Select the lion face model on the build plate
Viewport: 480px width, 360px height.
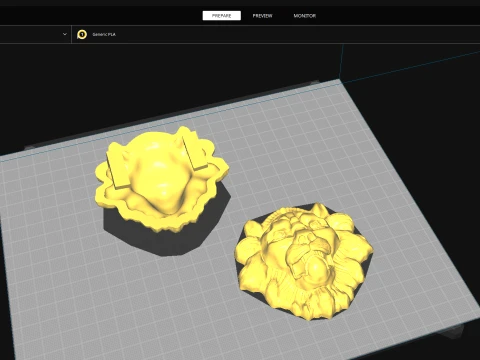(x=303, y=262)
